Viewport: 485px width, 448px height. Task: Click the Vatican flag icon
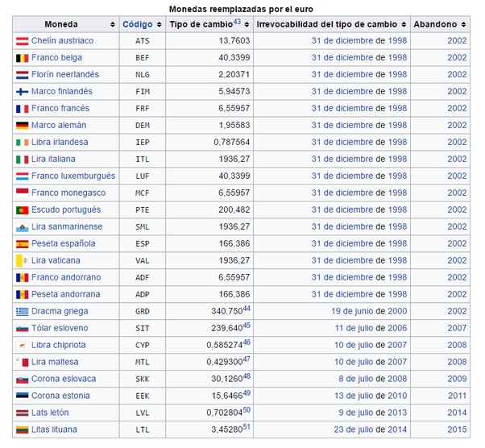[23, 261]
